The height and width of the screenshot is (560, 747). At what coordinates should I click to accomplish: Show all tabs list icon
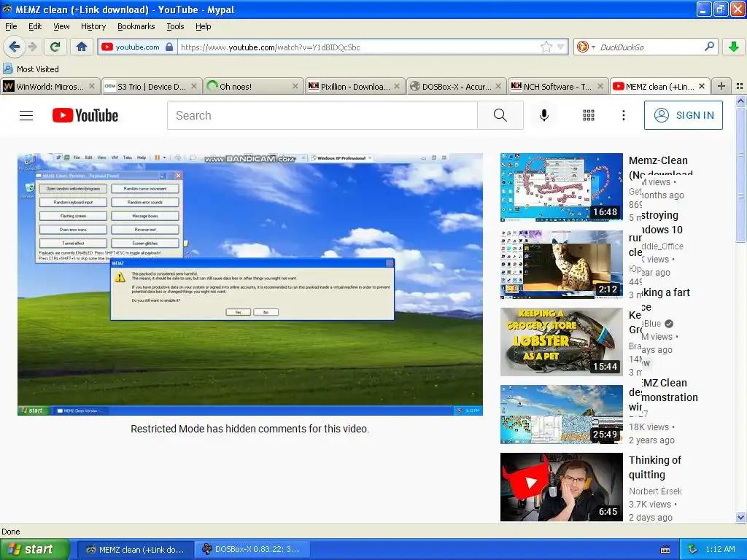tap(740, 86)
